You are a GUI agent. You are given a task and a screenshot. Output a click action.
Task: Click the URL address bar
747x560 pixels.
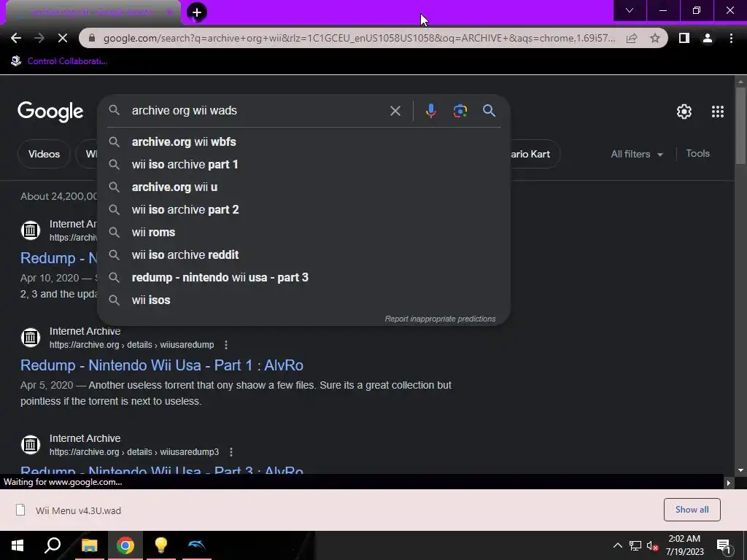click(x=359, y=38)
